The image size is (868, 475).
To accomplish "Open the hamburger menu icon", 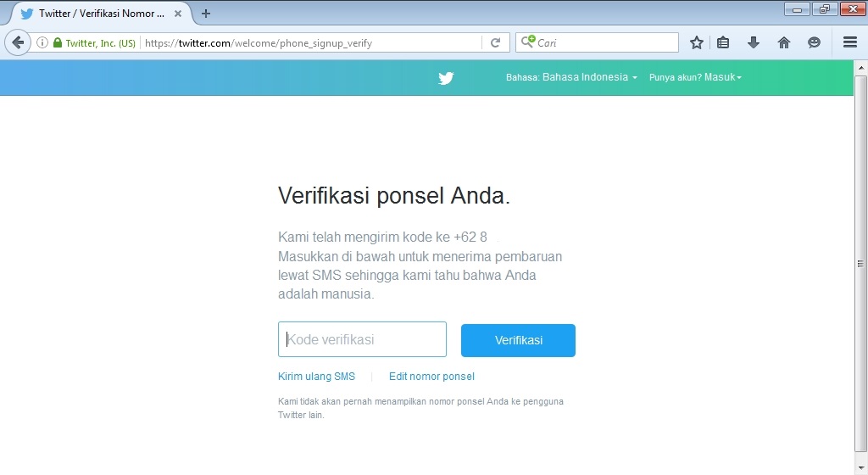I will point(850,42).
